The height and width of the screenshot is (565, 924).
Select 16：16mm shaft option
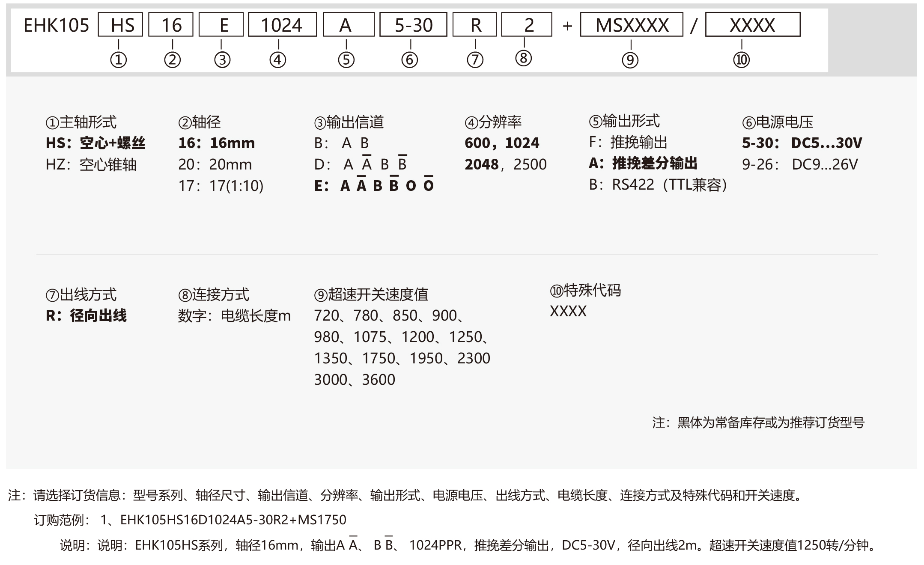click(217, 143)
